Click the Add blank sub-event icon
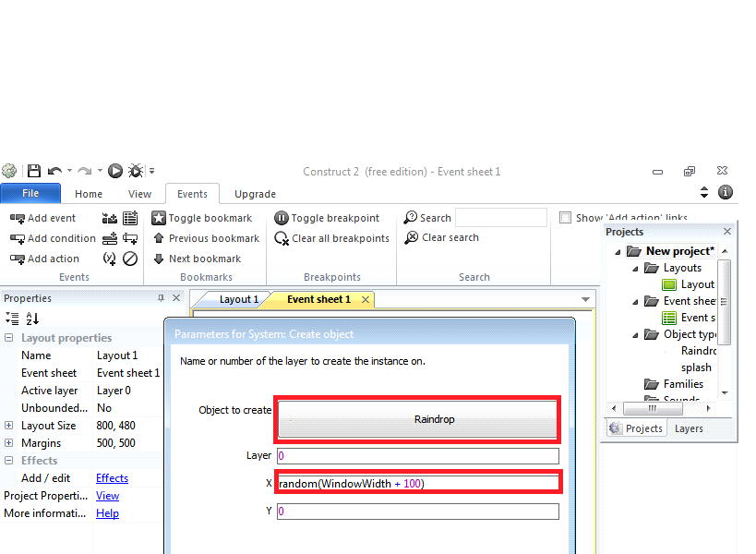Screen dimensions: 756x554 [x=130, y=238]
